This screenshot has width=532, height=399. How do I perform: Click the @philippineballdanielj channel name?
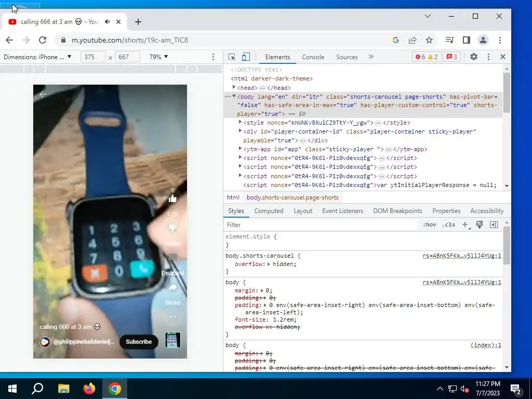(x=84, y=342)
